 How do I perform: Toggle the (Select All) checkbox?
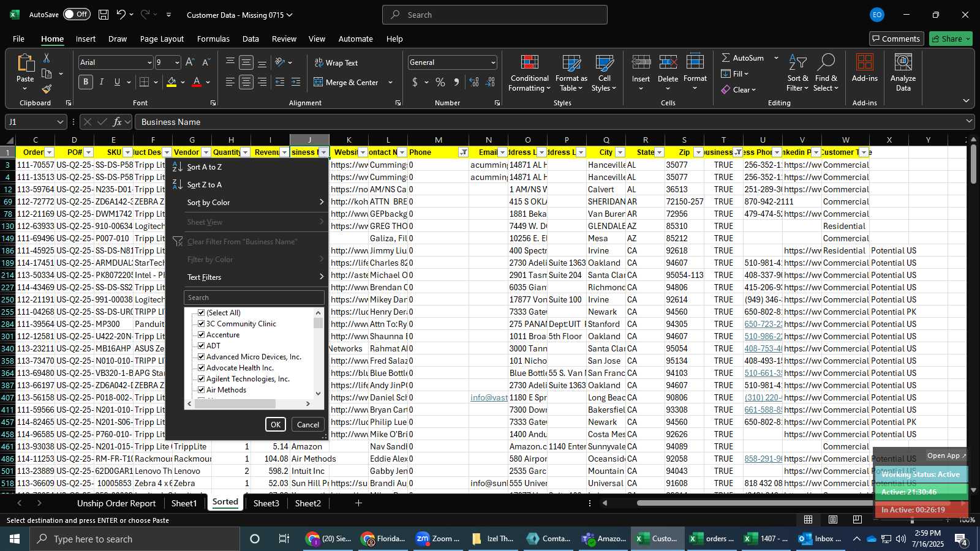pos(201,313)
